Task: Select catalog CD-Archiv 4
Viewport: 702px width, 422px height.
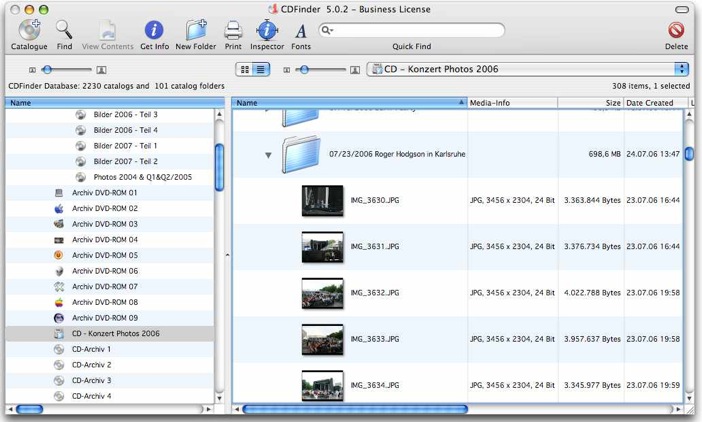Action: click(91, 396)
